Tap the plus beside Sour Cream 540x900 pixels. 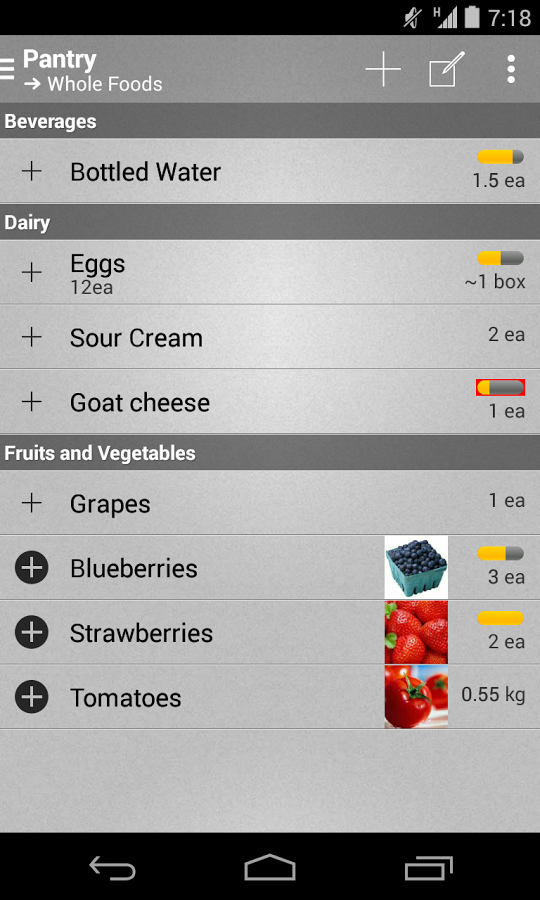32,337
